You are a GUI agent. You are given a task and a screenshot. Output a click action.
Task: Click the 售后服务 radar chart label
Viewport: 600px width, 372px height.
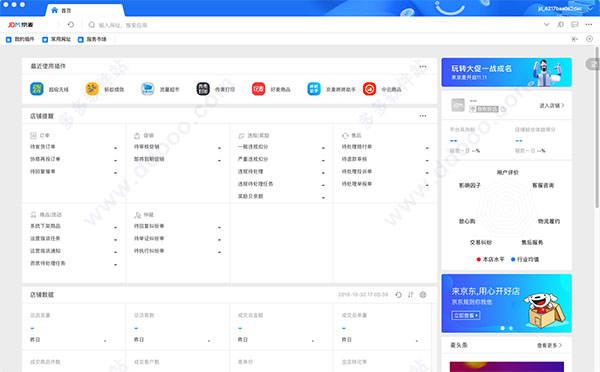coord(532,243)
